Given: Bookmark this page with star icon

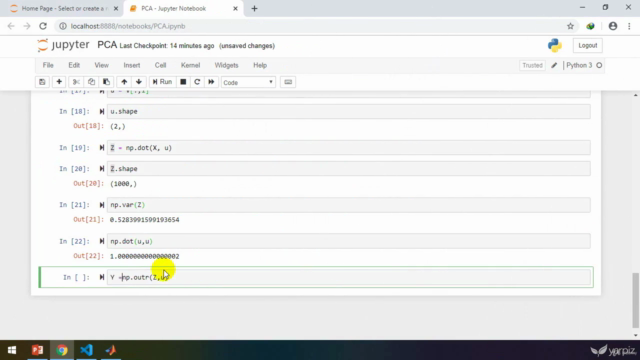Looking at the screenshot, I should (570, 26).
